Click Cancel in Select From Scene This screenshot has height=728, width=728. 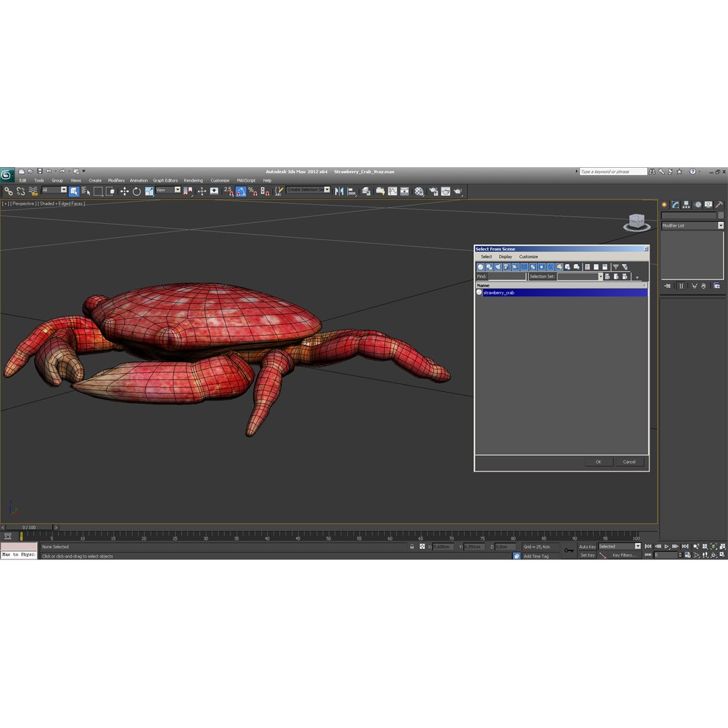tap(629, 462)
